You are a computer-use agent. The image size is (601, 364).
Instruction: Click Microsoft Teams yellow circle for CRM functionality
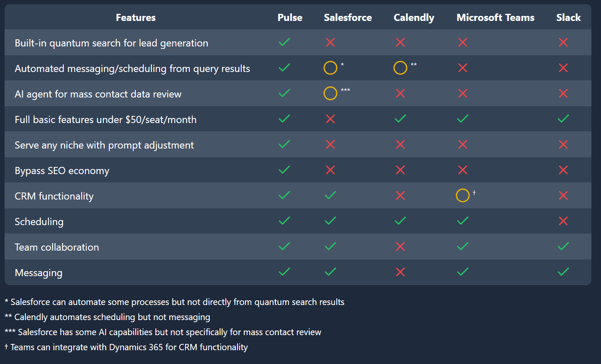click(x=463, y=195)
